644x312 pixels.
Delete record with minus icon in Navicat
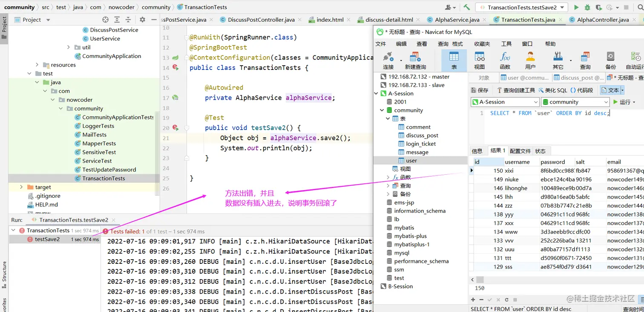pos(482,300)
